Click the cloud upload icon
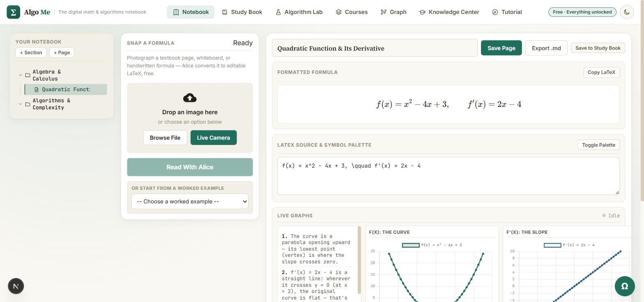The height and width of the screenshot is (302, 644). point(190,98)
